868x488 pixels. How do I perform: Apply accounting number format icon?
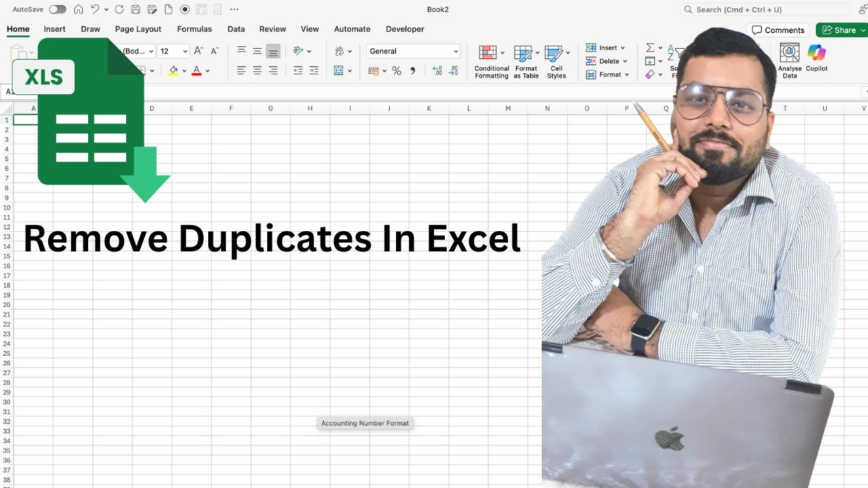pos(373,70)
